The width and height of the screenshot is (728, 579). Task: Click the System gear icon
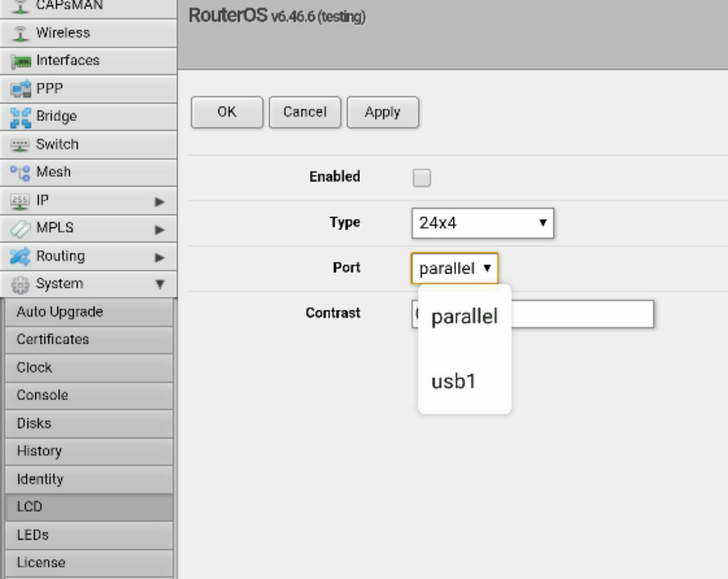(x=20, y=284)
